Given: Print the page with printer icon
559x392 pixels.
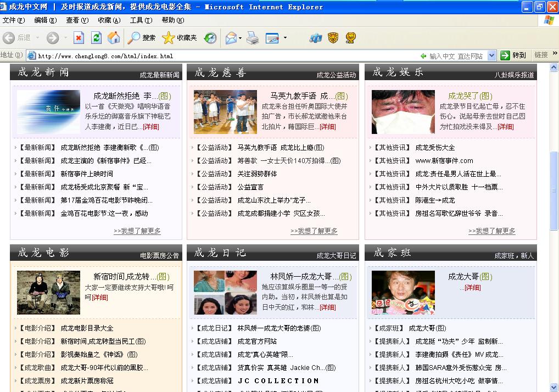Looking at the screenshot, I should (x=253, y=38).
